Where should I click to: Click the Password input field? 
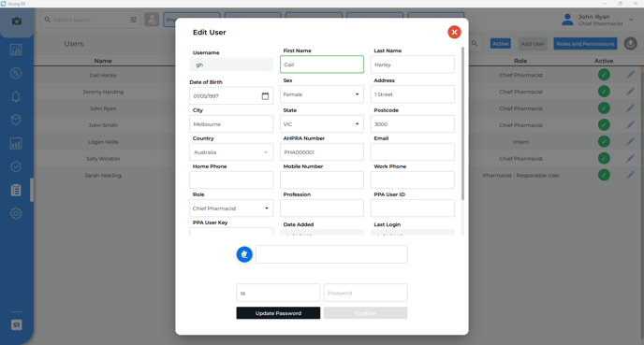coord(366,293)
